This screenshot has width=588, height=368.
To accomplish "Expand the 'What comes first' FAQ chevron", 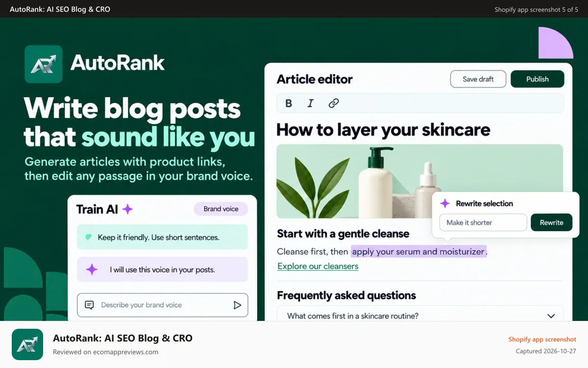I will [551, 316].
